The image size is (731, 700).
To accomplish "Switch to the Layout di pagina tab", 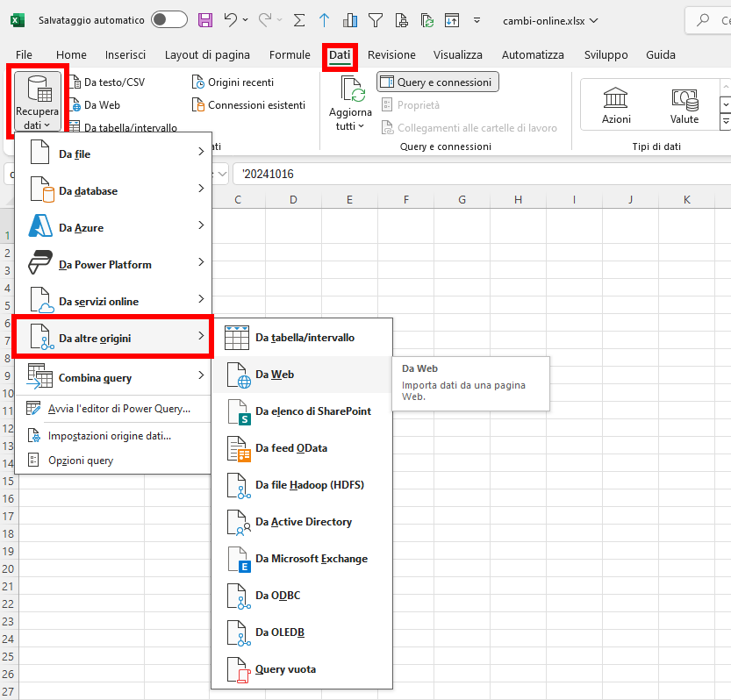I will pyautogui.click(x=207, y=55).
